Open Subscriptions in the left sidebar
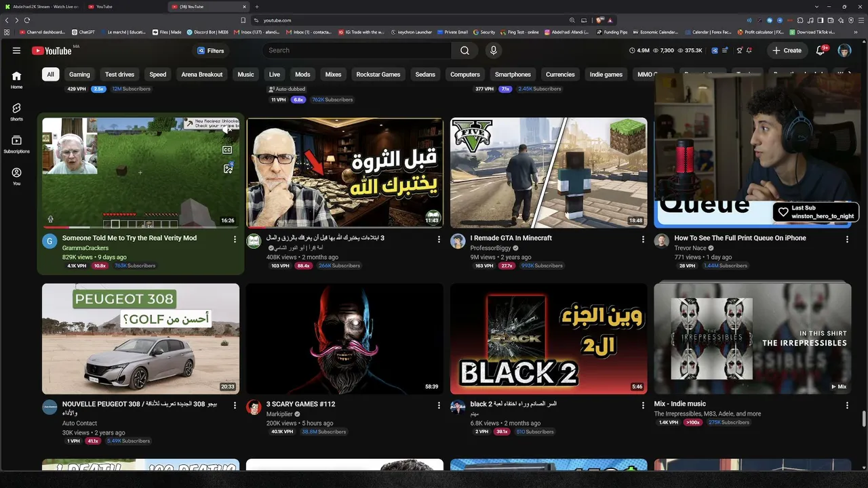The height and width of the screenshot is (488, 868). (16, 144)
